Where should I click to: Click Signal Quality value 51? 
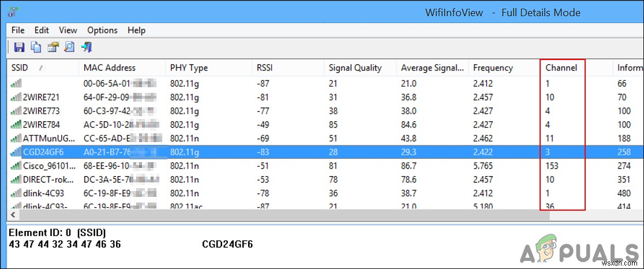(x=334, y=138)
